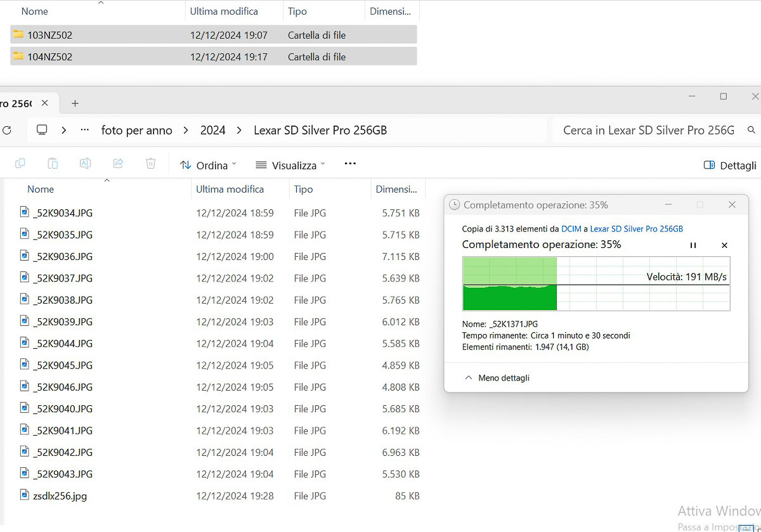Click the Share icon in the toolbar

tap(118, 164)
